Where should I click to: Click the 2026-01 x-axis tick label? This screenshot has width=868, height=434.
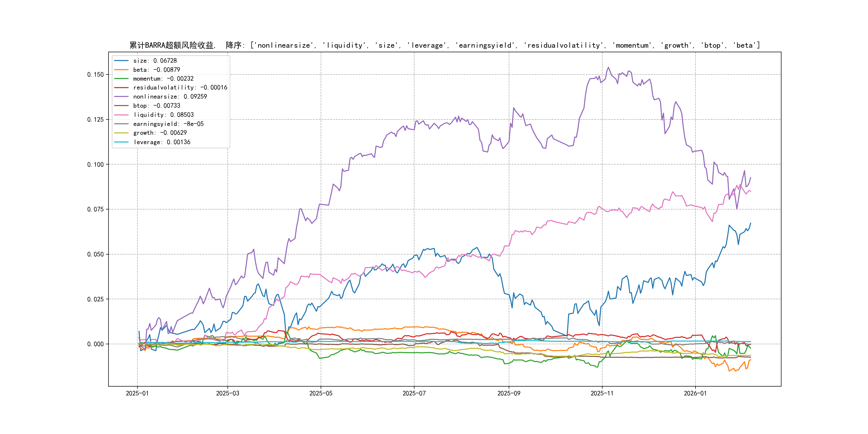695,394
